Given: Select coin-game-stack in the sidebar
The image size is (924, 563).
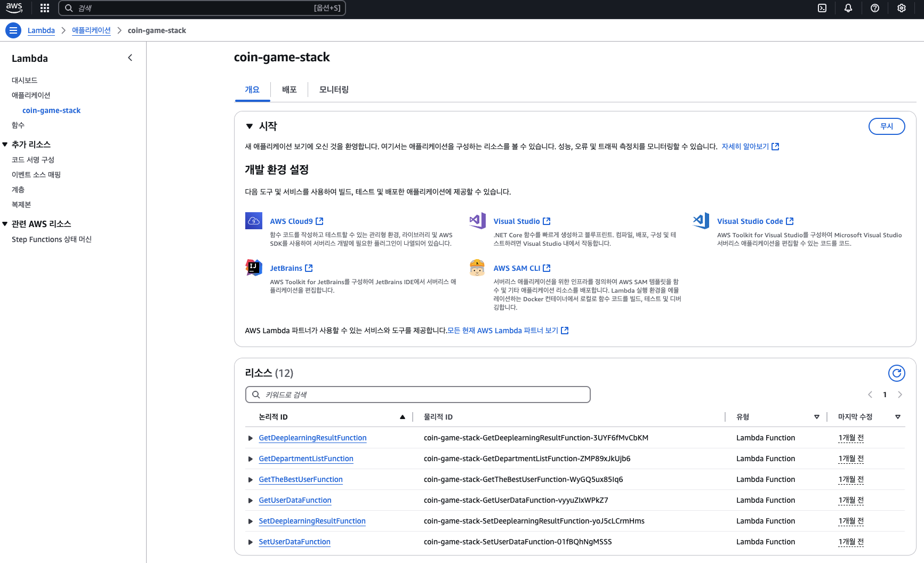Looking at the screenshot, I should coord(51,110).
